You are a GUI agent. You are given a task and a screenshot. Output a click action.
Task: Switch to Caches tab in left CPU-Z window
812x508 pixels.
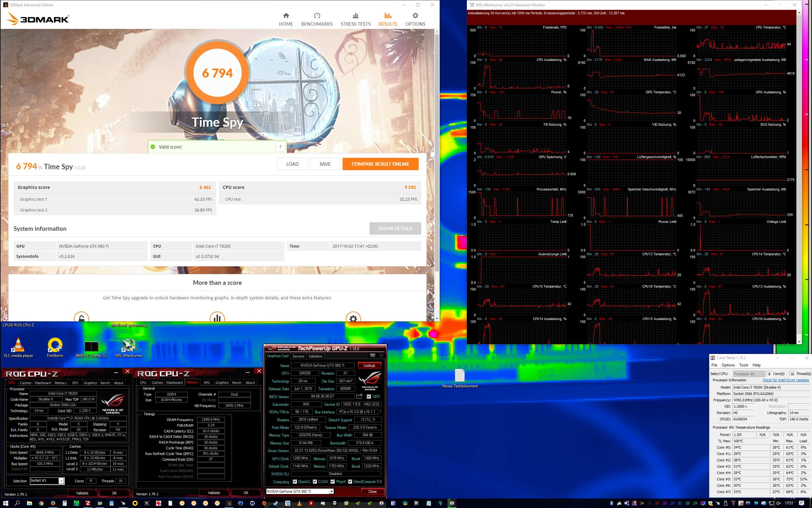(25, 383)
